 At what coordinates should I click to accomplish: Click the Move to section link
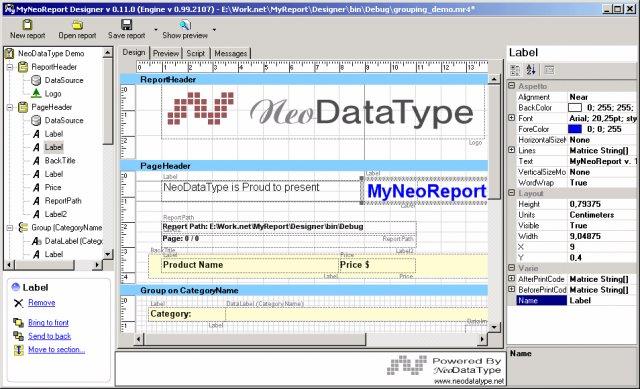(56, 350)
